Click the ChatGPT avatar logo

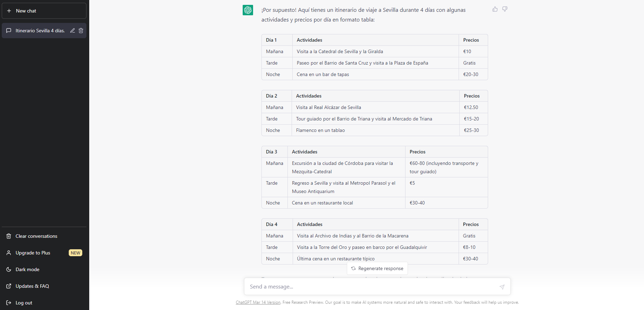tap(248, 10)
